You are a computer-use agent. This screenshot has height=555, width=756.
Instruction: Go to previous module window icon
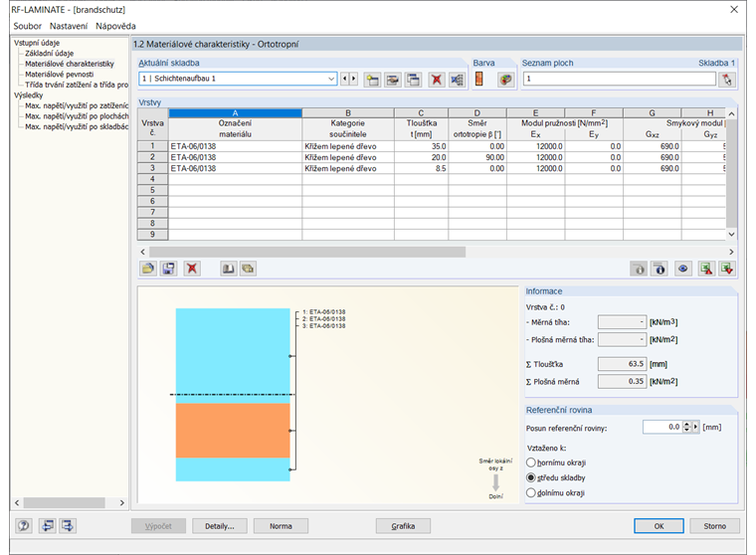(x=48, y=525)
